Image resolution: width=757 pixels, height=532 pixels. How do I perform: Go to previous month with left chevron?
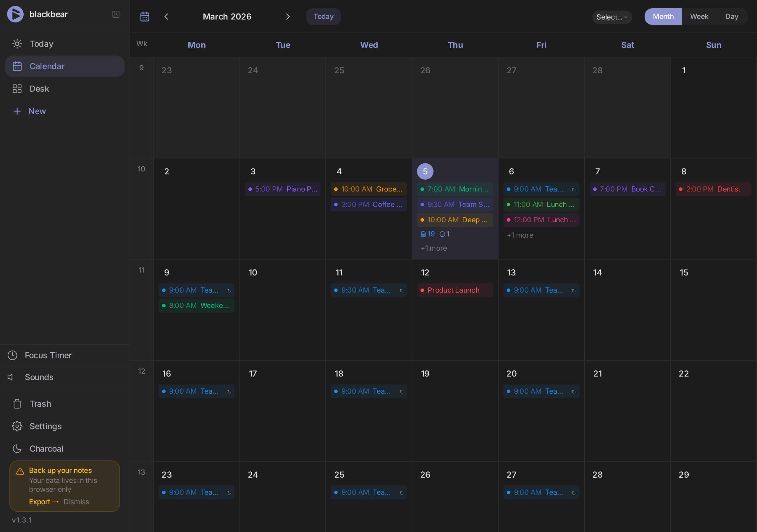point(166,16)
